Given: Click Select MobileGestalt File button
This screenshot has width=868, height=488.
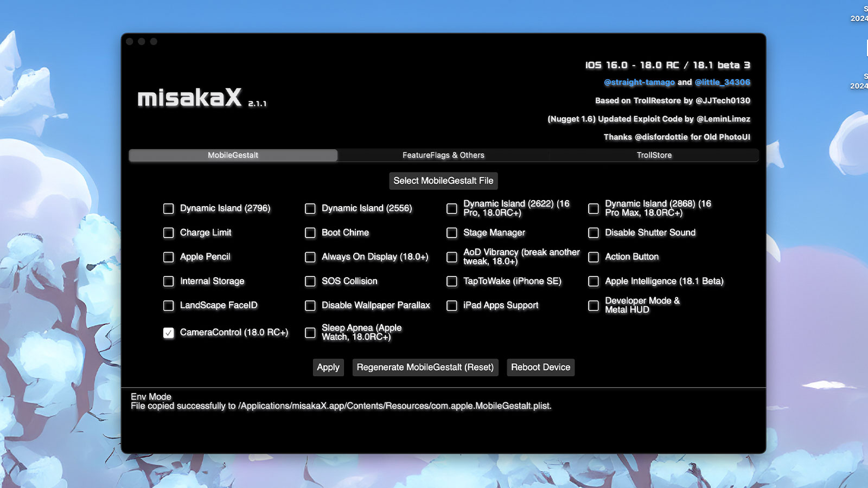Looking at the screenshot, I should pos(443,181).
